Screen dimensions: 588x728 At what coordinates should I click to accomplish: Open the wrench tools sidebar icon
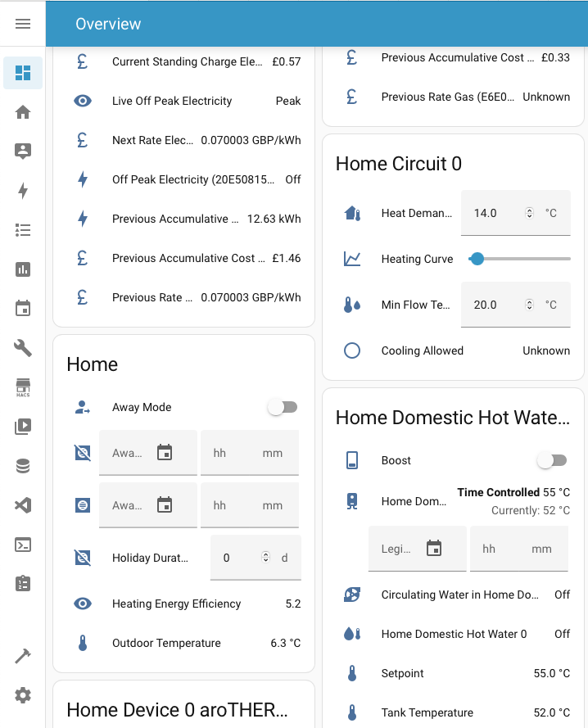pos(23,348)
